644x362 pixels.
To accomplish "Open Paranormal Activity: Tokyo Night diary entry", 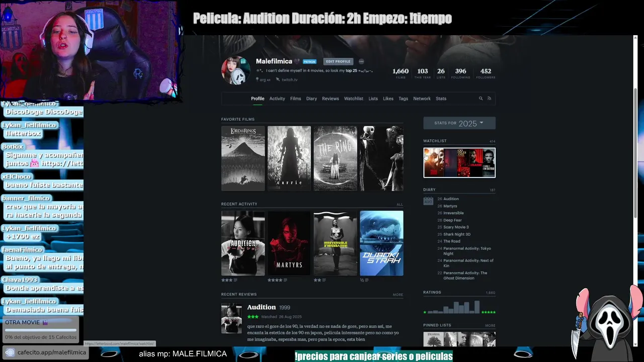I will click(x=467, y=251).
